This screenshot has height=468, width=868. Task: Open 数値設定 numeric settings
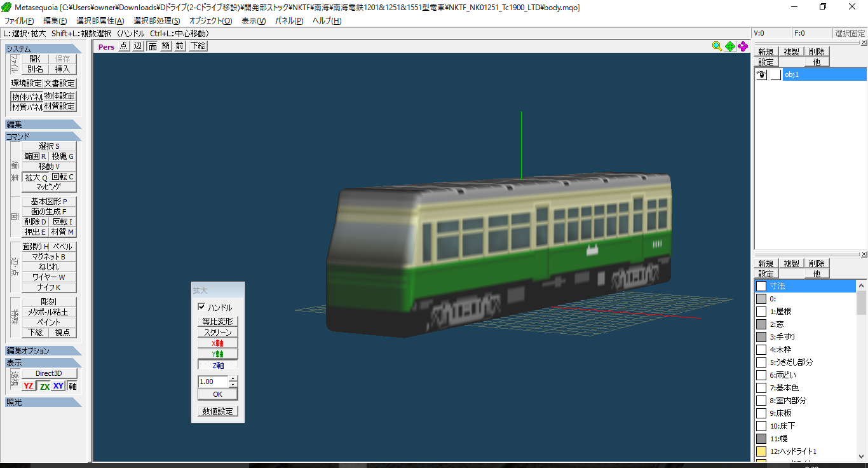tap(217, 411)
